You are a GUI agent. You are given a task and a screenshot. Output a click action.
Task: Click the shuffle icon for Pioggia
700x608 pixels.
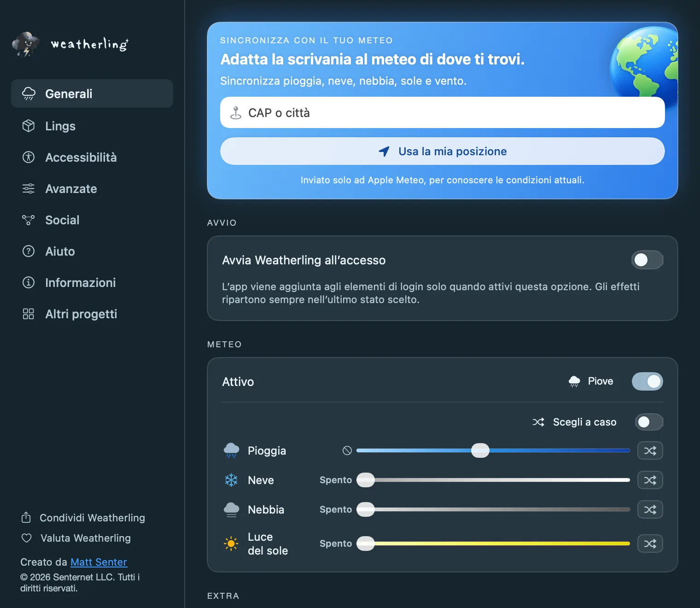[x=650, y=450]
